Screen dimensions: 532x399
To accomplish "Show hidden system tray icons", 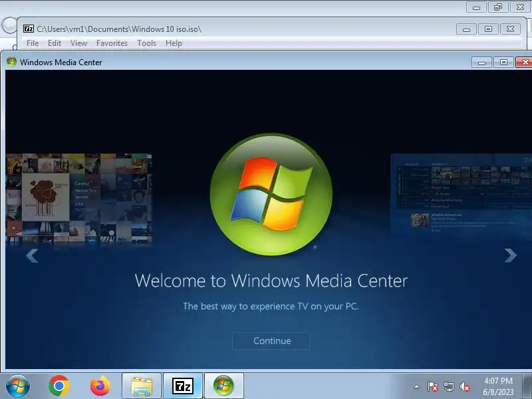I will [x=417, y=386].
